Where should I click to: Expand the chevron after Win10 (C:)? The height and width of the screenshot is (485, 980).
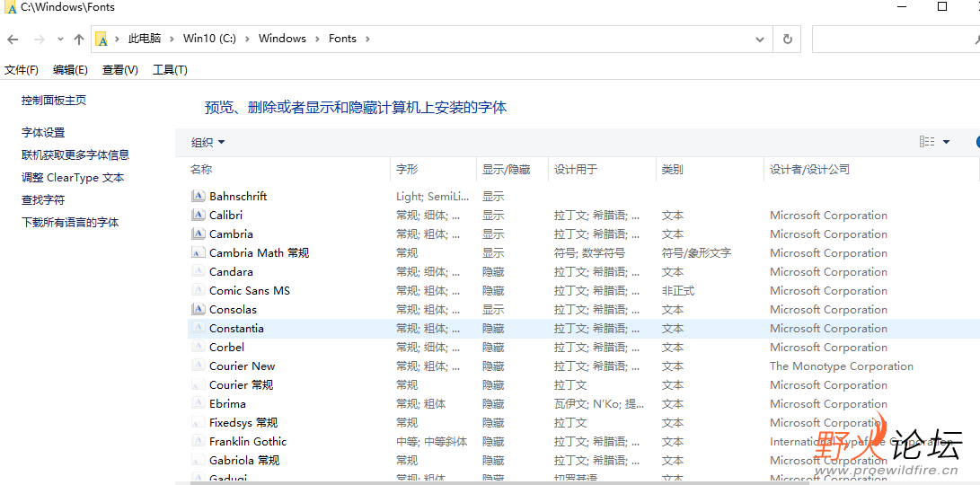247,39
